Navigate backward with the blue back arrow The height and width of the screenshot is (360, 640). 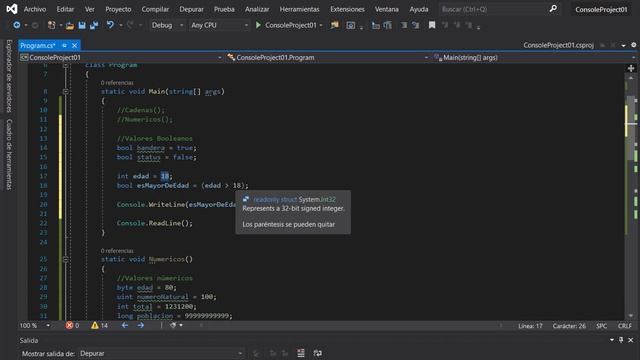(x=16, y=25)
